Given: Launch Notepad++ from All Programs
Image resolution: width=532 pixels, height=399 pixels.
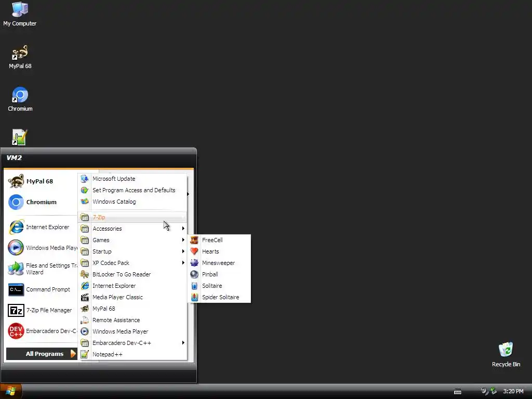Looking at the screenshot, I should point(132,354).
